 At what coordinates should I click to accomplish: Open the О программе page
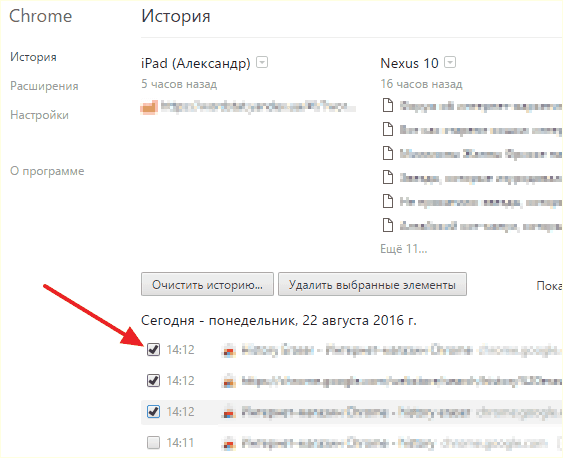tap(47, 171)
